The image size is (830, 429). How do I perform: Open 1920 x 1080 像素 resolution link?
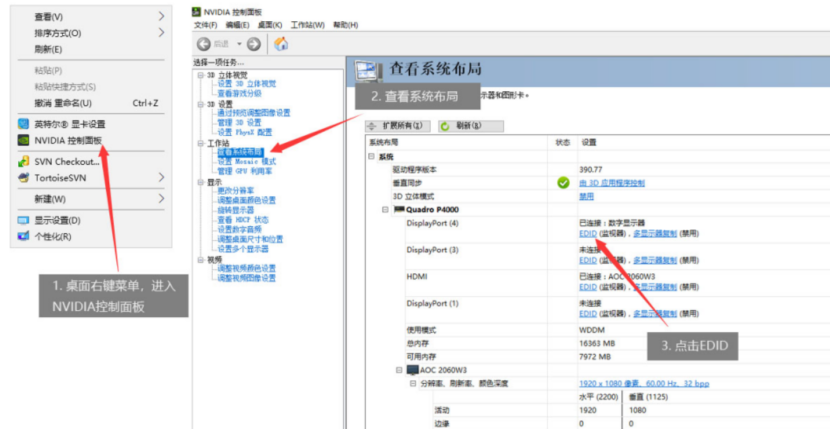click(x=644, y=383)
